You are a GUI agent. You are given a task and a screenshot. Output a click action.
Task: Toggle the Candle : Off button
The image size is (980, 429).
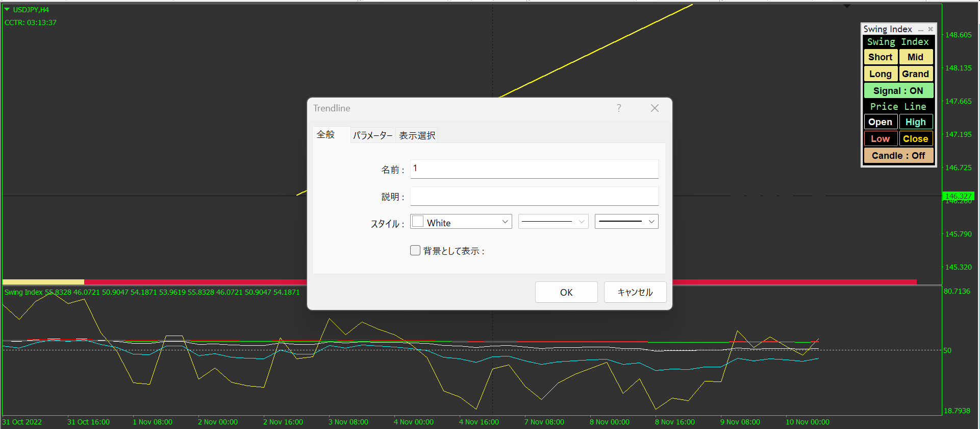898,156
